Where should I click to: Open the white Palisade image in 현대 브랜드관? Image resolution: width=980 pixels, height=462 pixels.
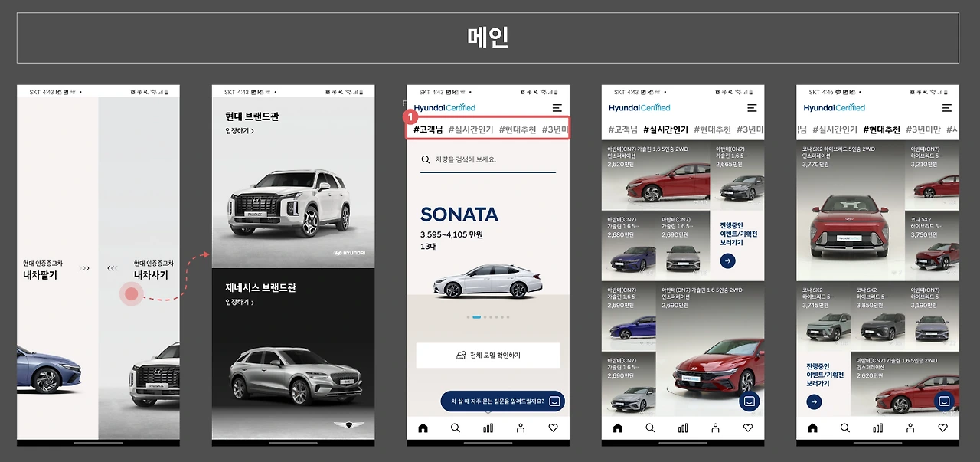[292, 203]
